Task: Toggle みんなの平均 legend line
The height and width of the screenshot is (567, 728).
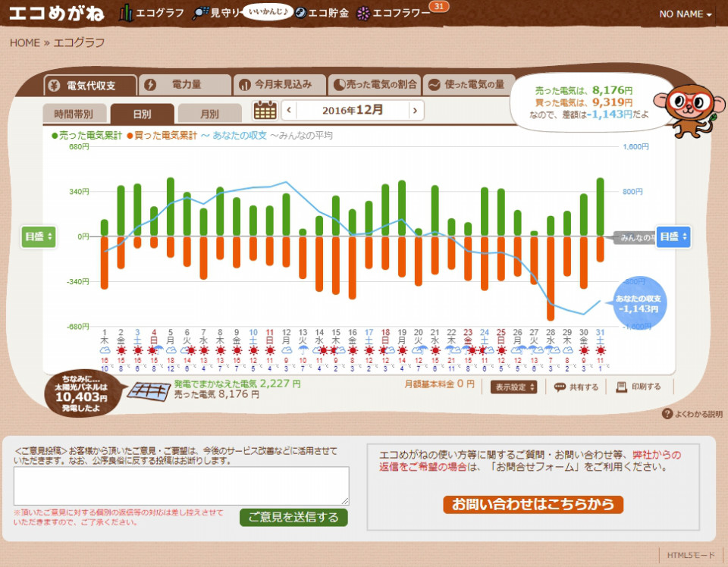Action: [301, 136]
